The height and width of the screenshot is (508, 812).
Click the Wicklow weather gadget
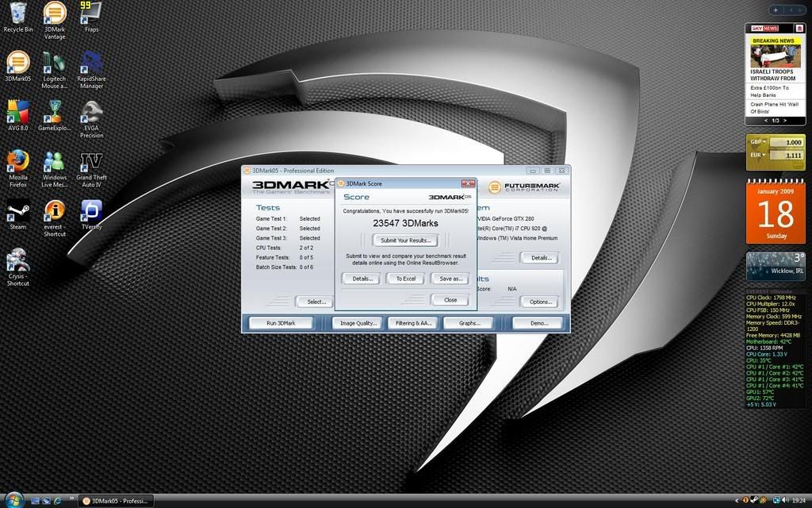[776, 266]
